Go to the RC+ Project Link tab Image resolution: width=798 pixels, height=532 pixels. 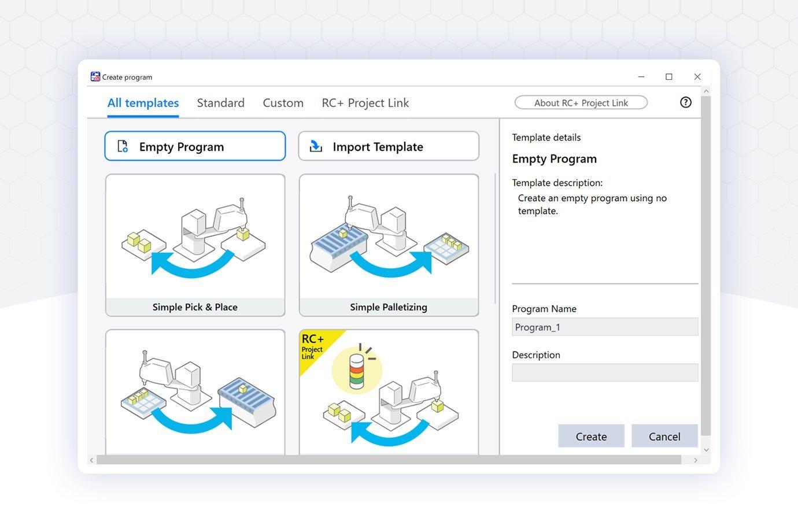coord(365,103)
